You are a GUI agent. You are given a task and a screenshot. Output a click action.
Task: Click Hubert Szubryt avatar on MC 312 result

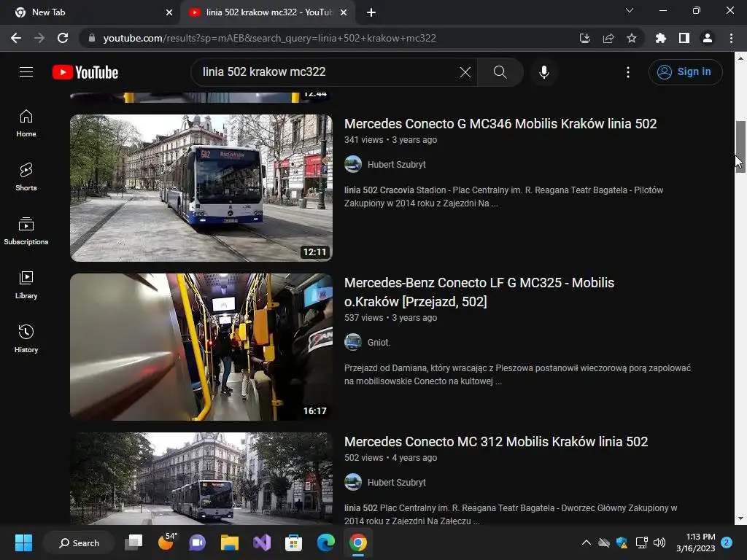(x=353, y=483)
